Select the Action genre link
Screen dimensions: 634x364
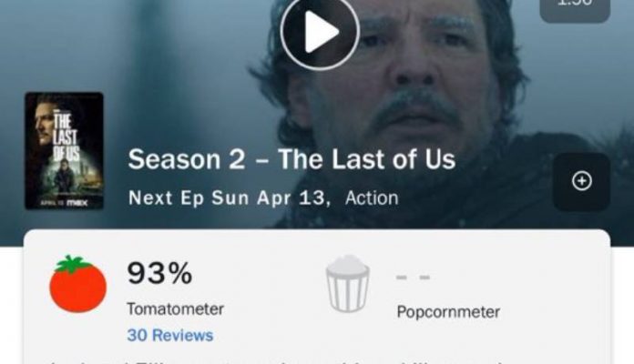pyautogui.click(x=372, y=198)
